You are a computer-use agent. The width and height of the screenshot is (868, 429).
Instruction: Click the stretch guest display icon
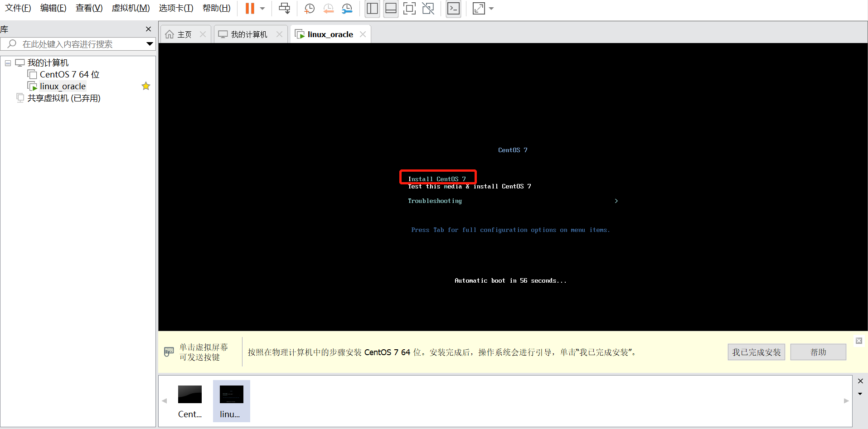click(479, 9)
